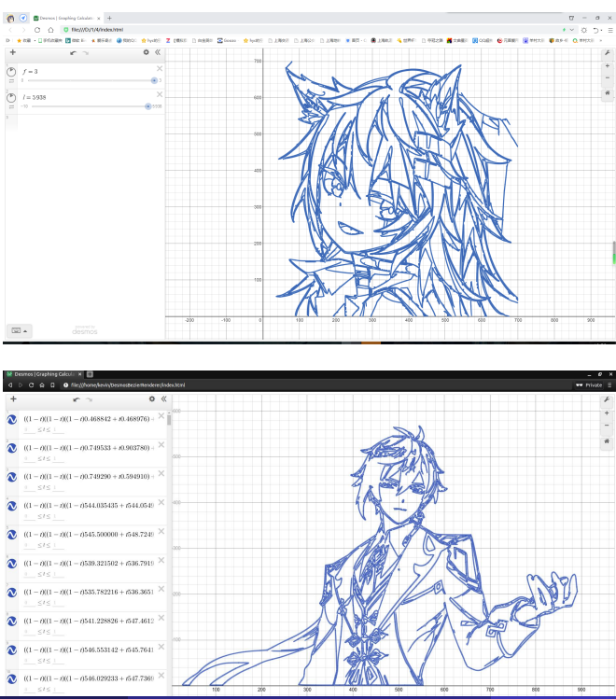Open new tab in top browser
The image size is (616, 699).
[x=109, y=19]
